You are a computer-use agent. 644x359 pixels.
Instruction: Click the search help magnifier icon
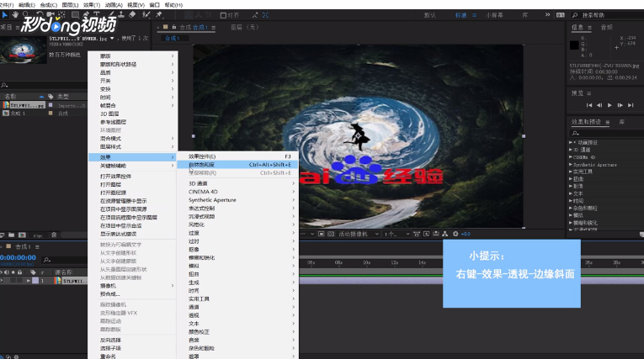coord(575,15)
